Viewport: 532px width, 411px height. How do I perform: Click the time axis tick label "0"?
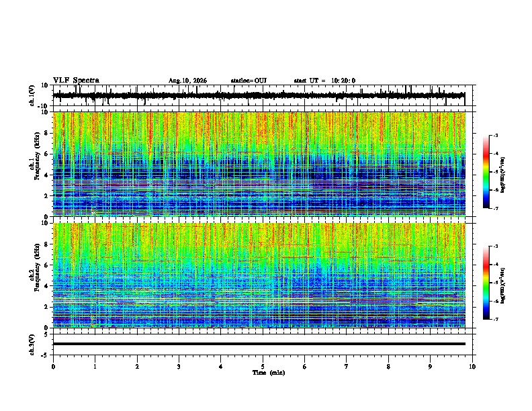click(53, 367)
